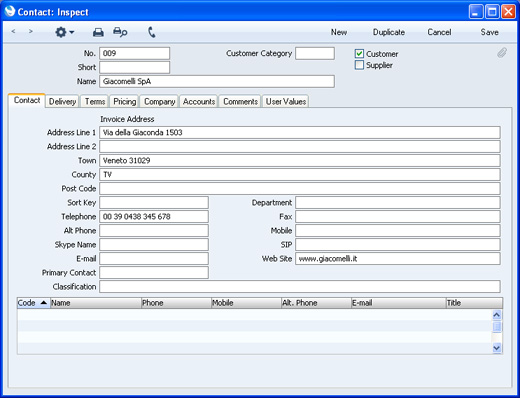The width and height of the screenshot is (520, 398).
Task: Click the Phone column header
Action: 176,303
